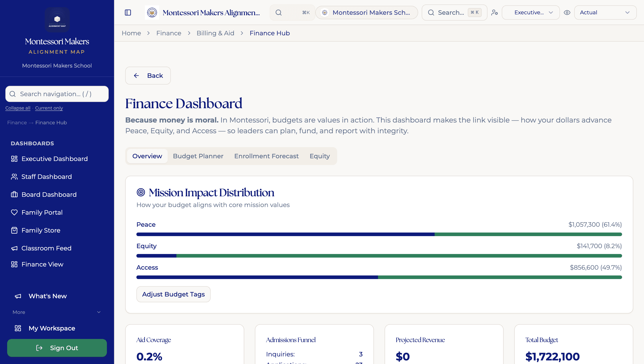Toggle the eye view-as icon
This screenshot has height=364, width=644.
(x=567, y=13)
